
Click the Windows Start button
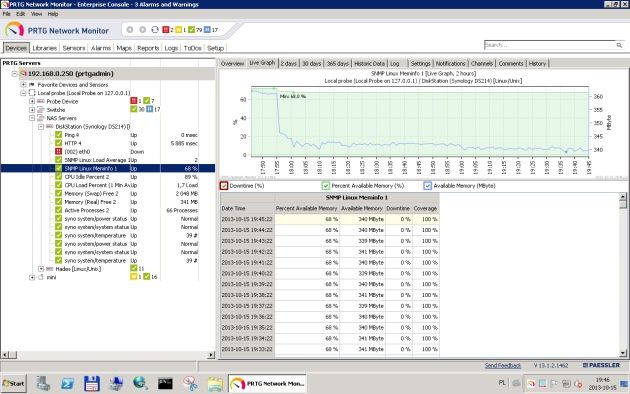13,384
